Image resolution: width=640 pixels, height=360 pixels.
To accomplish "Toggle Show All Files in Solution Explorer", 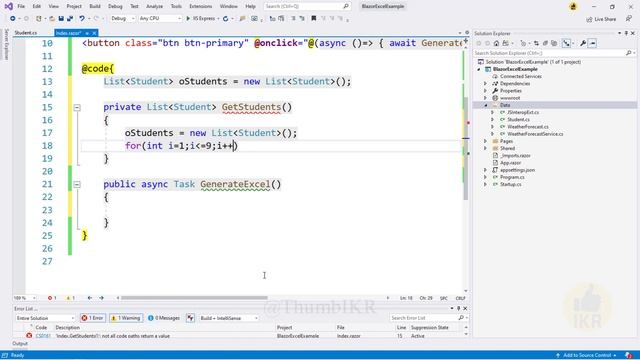I will (x=554, y=43).
